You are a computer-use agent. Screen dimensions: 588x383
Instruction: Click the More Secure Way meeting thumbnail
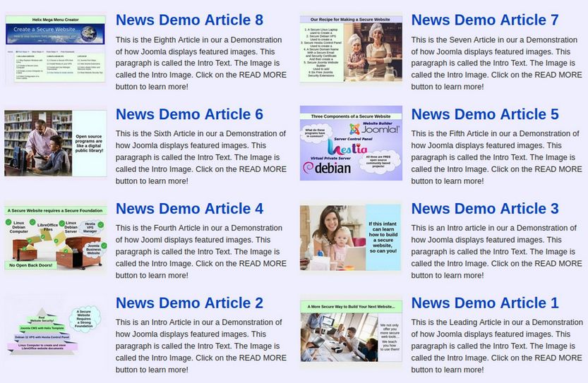pos(351,332)
